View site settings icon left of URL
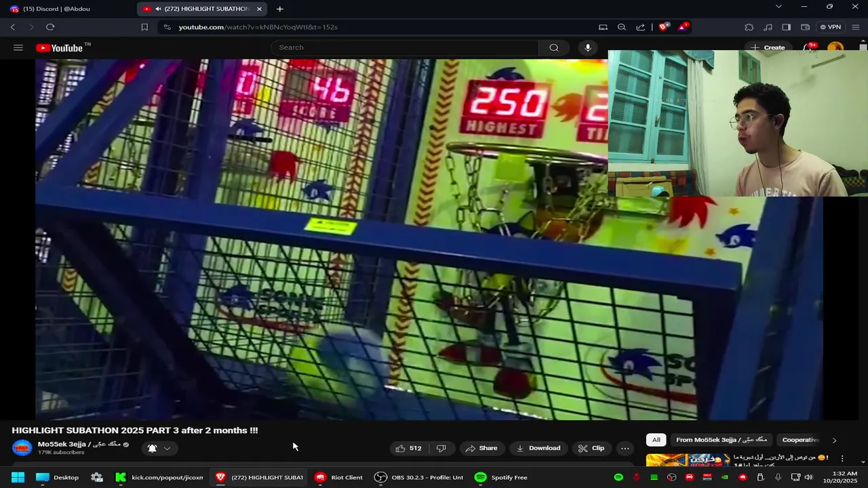 167,27
